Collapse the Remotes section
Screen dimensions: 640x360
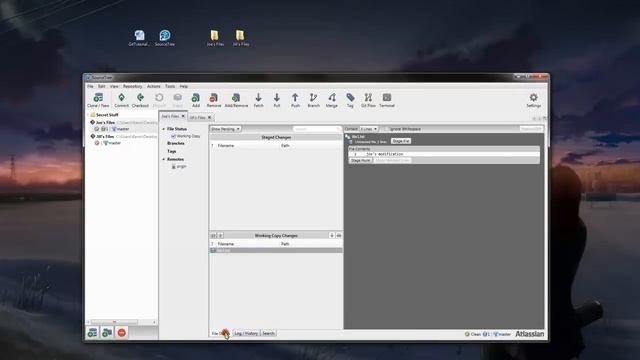tap(164, 159)
